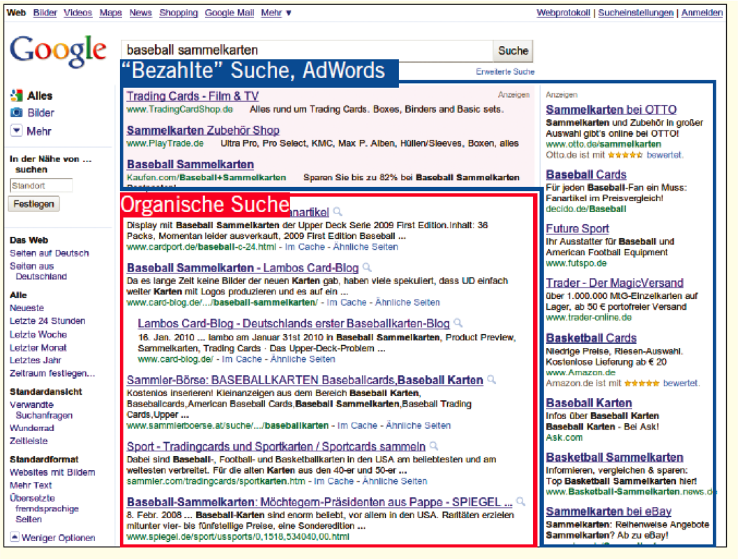The height and width of the screenshot is (560, 738).
Task: Open Sucheinstellungen
Action: pos(635,13)
